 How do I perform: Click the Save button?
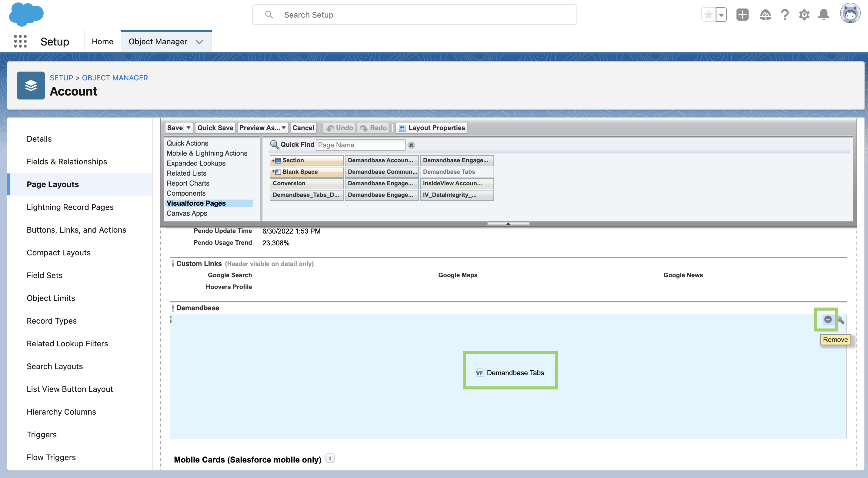pyautogui.click(x=175, y=128)
